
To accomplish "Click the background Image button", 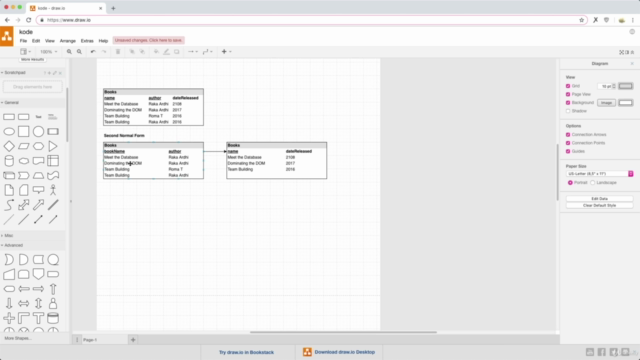I will tap(606, 103).
